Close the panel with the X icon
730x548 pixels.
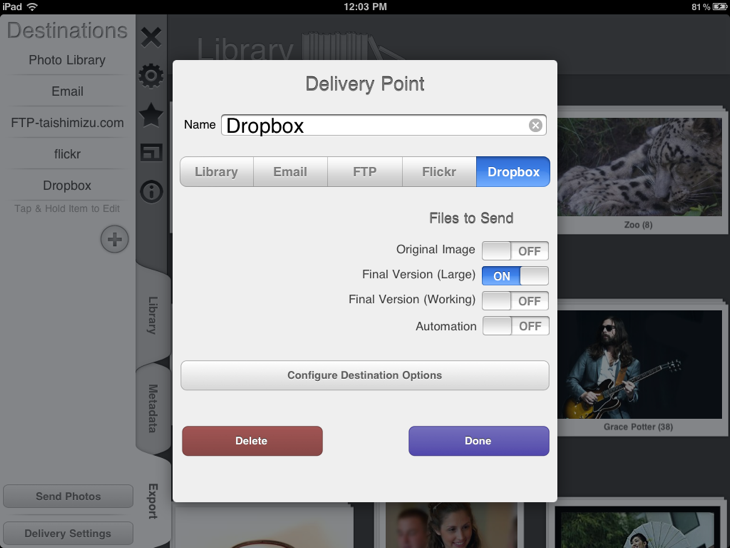[x=151, y=38]
